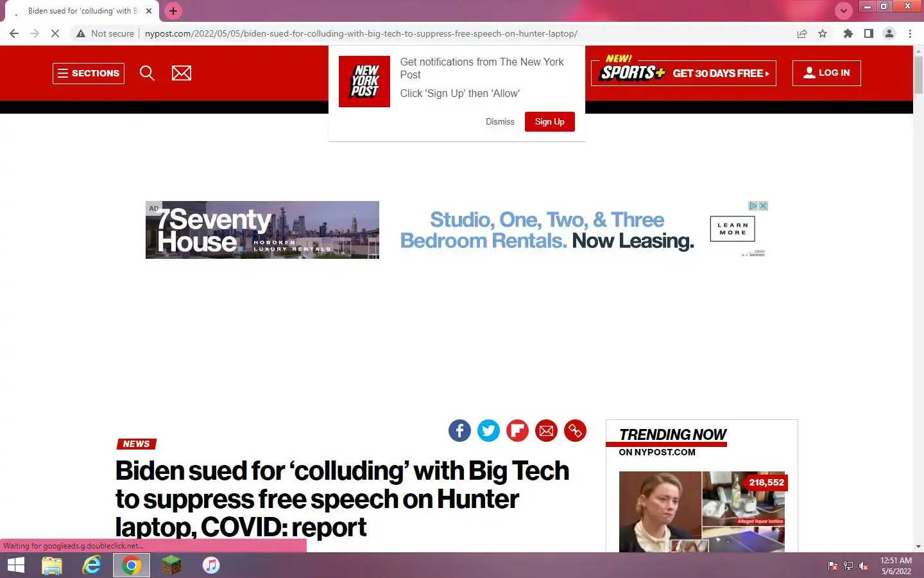Viewport: 924px width, 578px height.
Task: Toggle the browser side panel
Action: pos(869,33)
